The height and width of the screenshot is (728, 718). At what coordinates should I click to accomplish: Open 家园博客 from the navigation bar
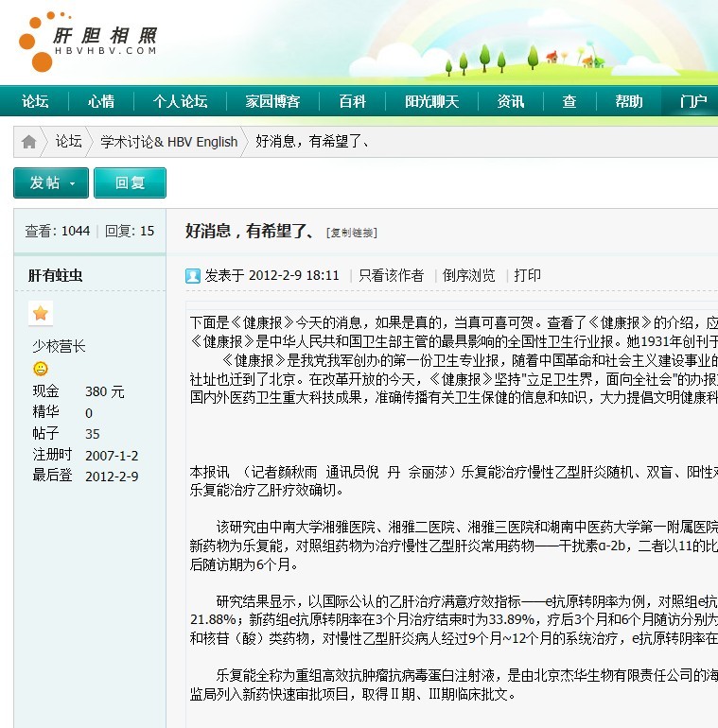(272, 102)
